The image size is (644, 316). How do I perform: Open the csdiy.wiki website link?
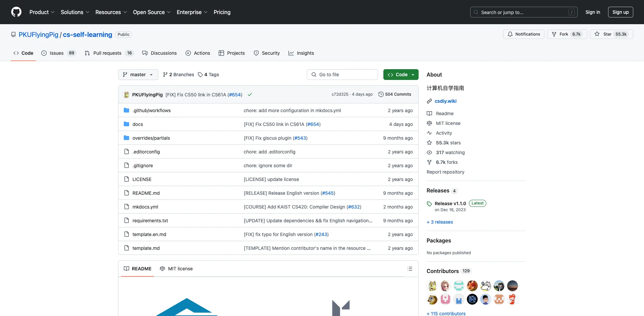[x=445, y=101]
